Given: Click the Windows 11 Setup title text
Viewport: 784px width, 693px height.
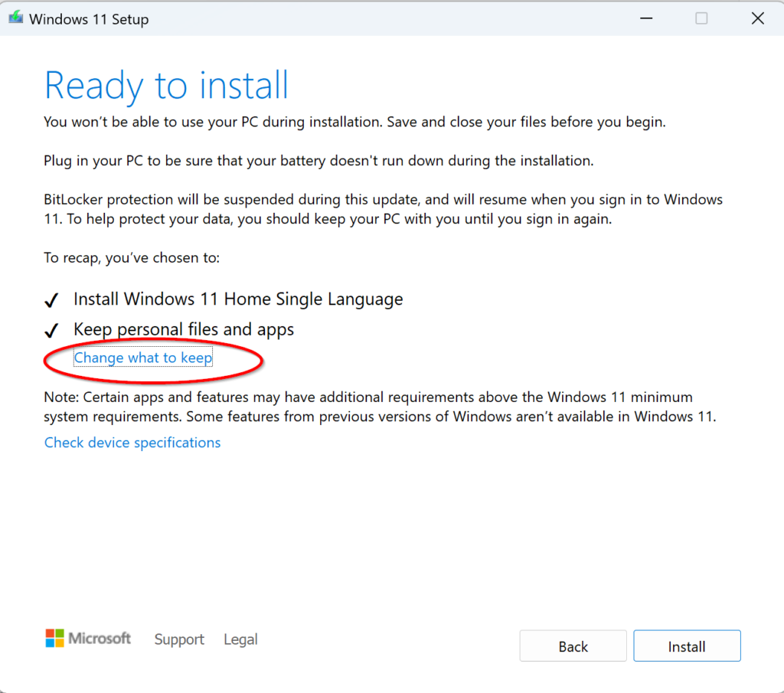Looking at the screenshot, I should click(x=89, y=19).
